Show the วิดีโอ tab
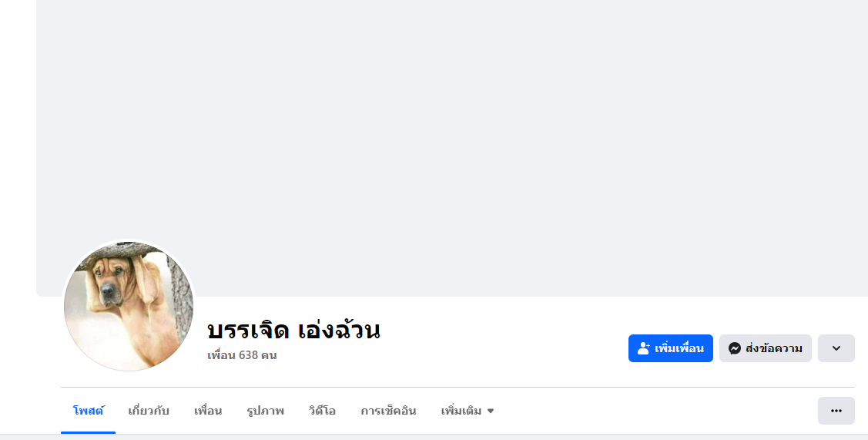The width and height of the screenshot is (868, 440). (322, 411)
